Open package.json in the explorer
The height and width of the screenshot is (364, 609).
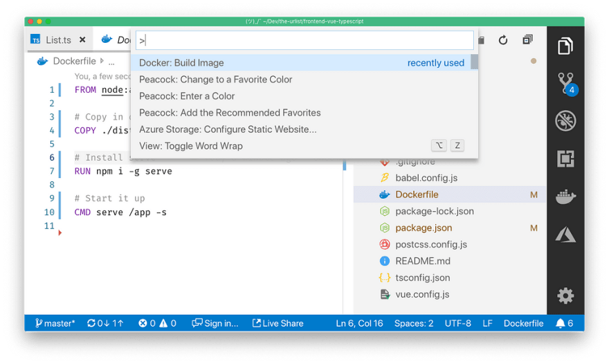coord(450,228)
